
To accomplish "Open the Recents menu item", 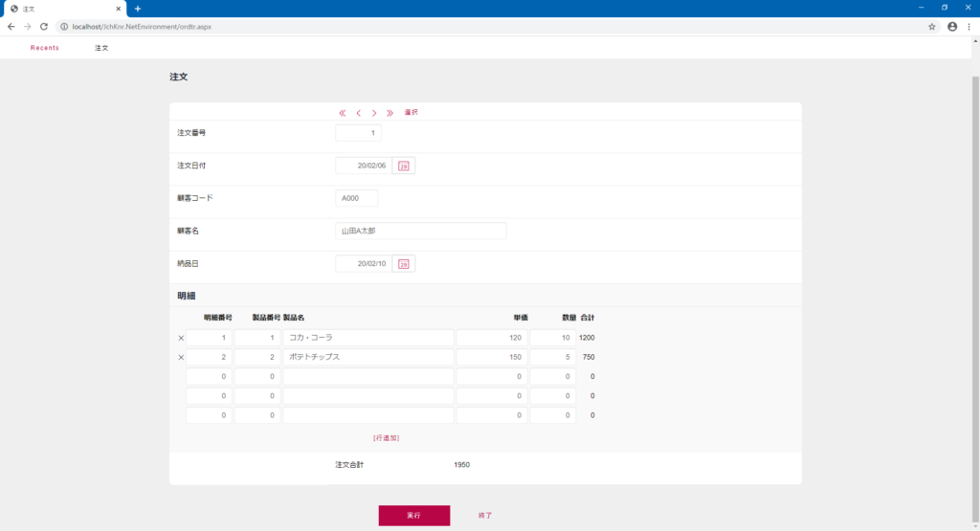I will (44, 48).
